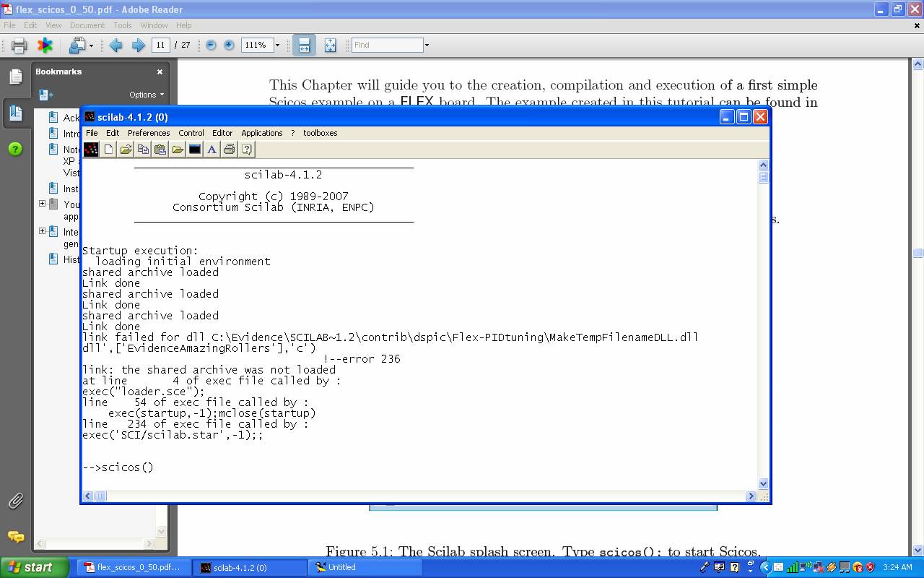Screen dimensions: 924x578
Task: Click the Scilab logo toolbar icon
Action: (91, 149)
